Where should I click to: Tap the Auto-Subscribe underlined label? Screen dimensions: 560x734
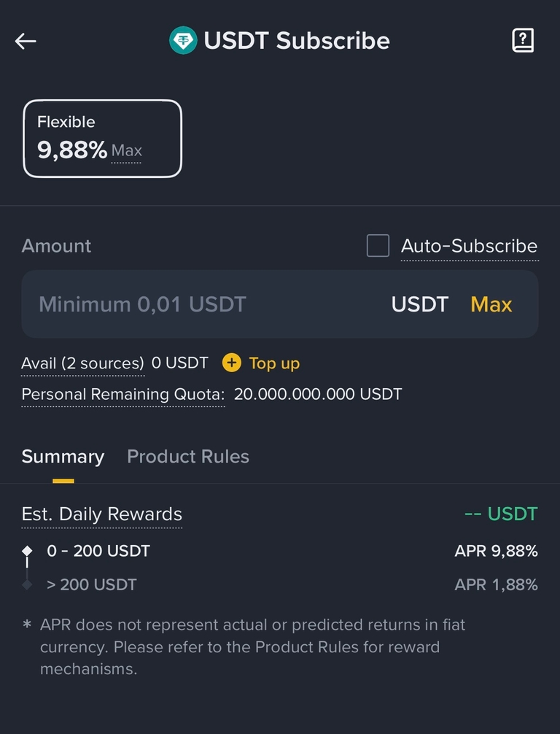pos(469,246)
